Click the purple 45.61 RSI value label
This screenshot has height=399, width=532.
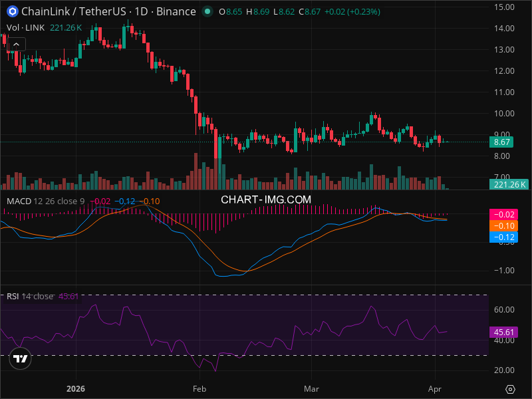click(x=503, y=332)
